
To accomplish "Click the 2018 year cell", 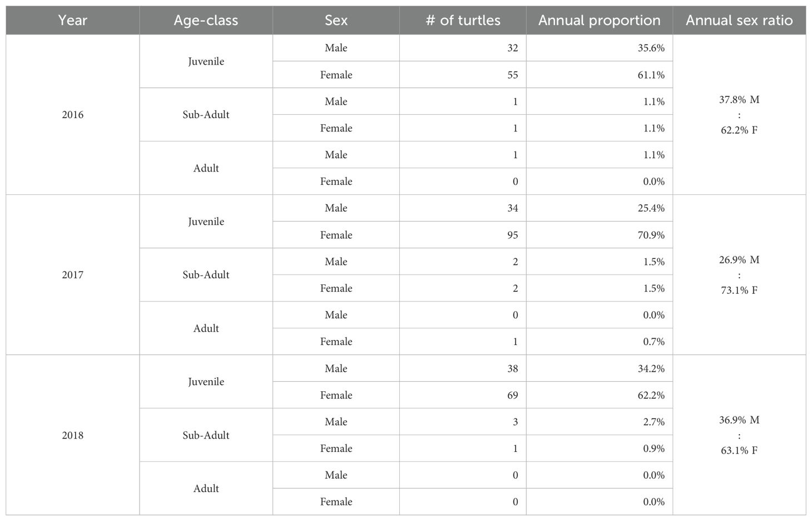I will pyautogui.click(x=73, y=435).
